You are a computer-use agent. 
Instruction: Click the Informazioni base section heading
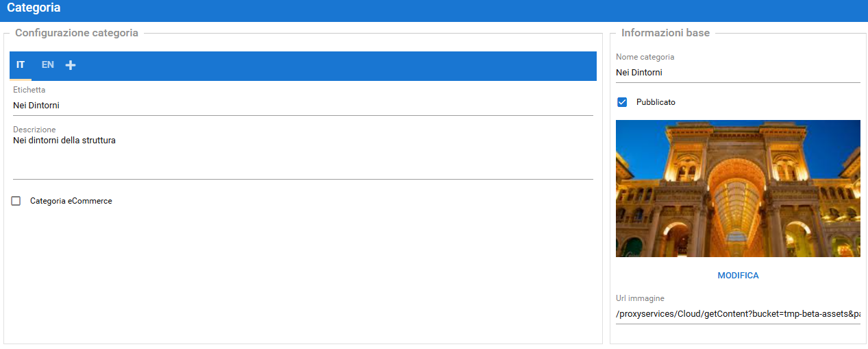(x=665, y=33)
